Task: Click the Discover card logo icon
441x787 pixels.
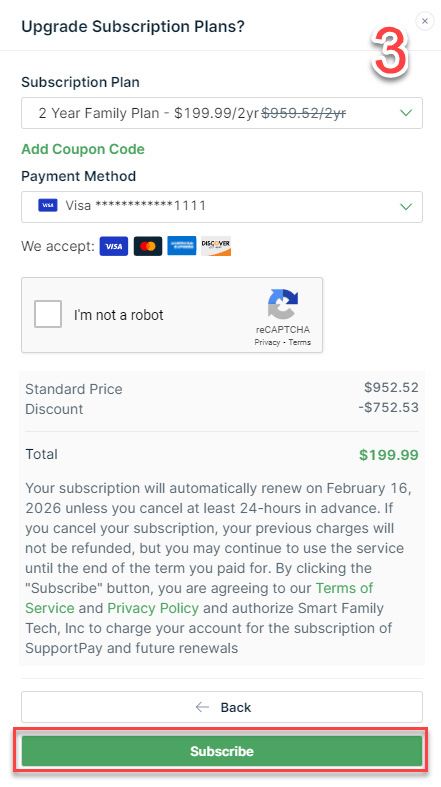Action: (216, 246)
